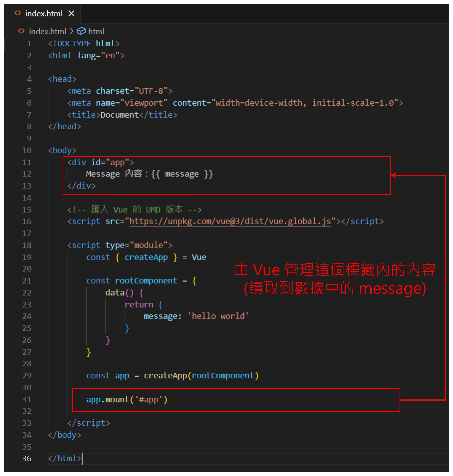Click the Vue identifier on line 19
This screenshot has width=453, height=476.
[199, 257]
